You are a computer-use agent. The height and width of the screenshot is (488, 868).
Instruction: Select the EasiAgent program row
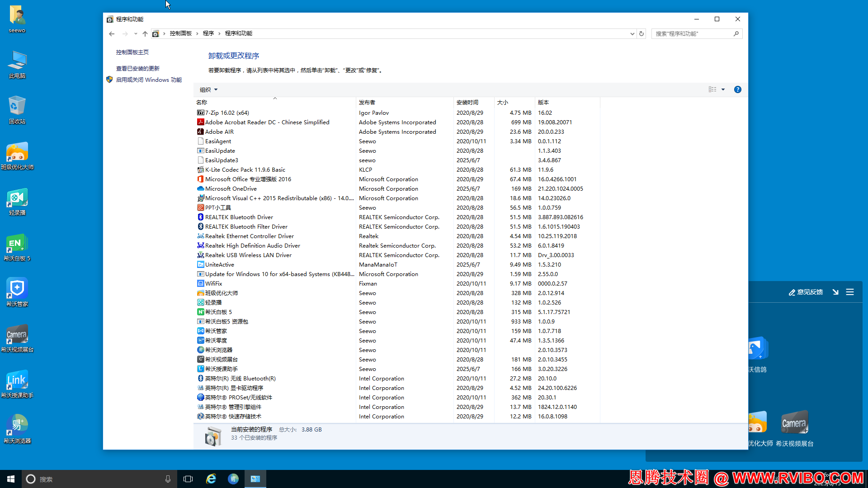point(398,141)
